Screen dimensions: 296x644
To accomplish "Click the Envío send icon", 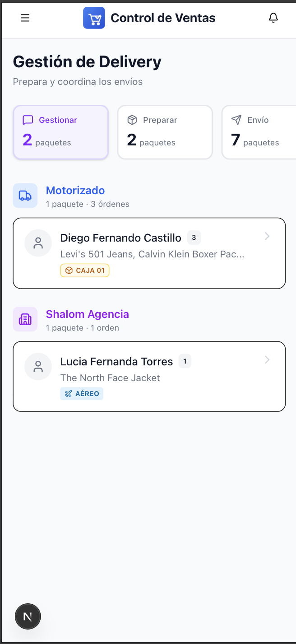I will [x=236, y=120].
